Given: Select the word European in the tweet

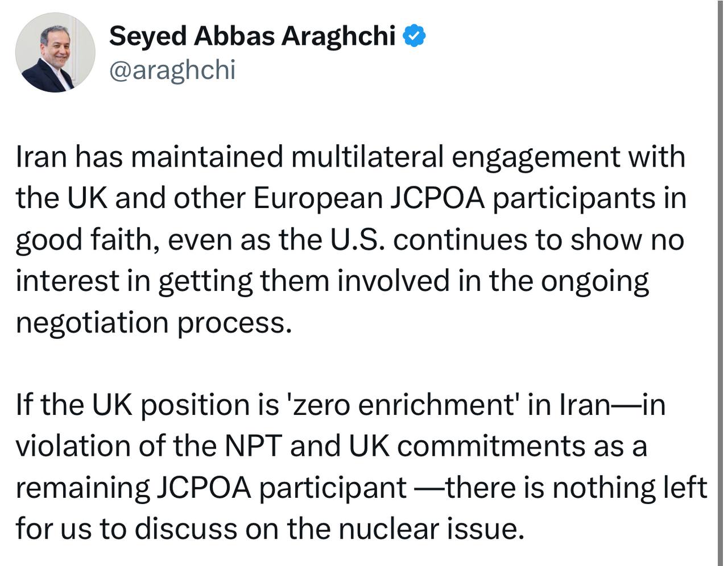Looking at the screenshot, I should (x=318, y=198).
